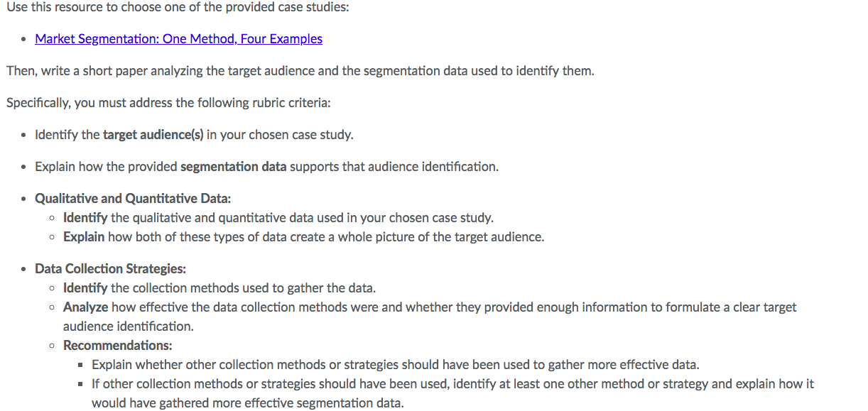Click the 'Explain whether other collection methods' line

tap(396, 365)
